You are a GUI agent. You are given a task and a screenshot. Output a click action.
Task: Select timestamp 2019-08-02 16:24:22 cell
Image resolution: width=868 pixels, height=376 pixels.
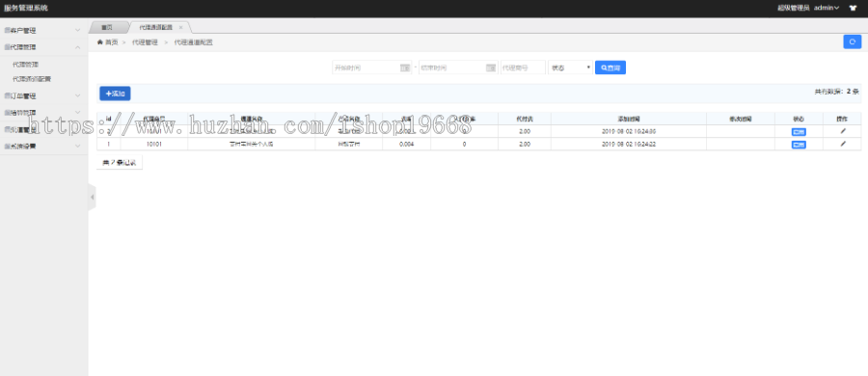click(x=629, y=144)
